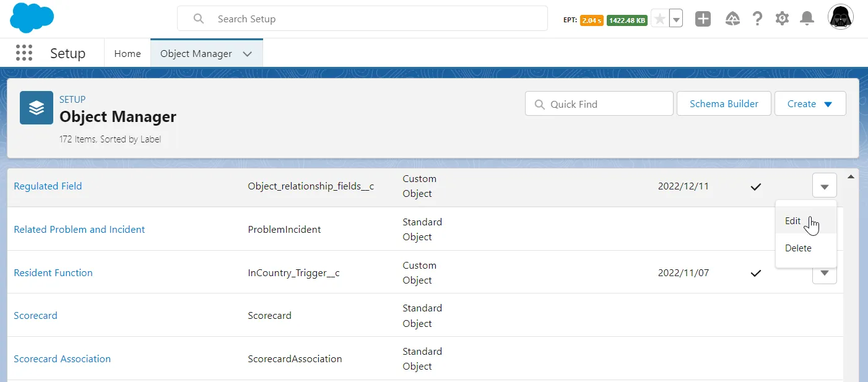Switch to the Home tab

click(128, 54)
